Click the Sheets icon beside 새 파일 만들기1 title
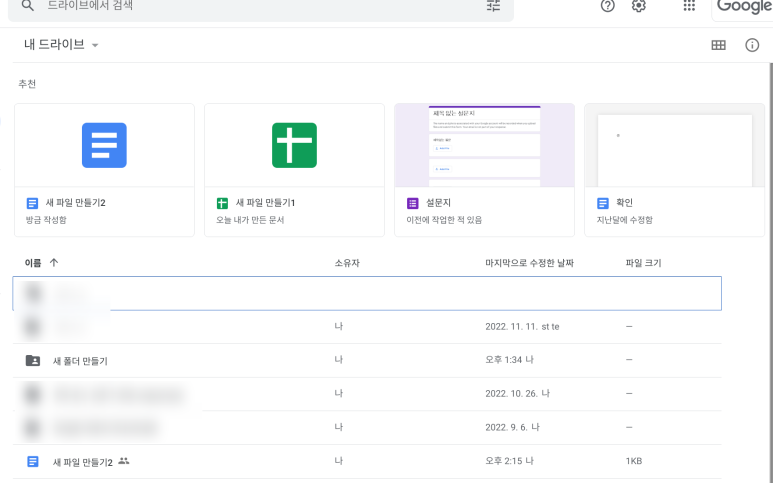Viewport: 773px width, 483px height. point(222,203)
